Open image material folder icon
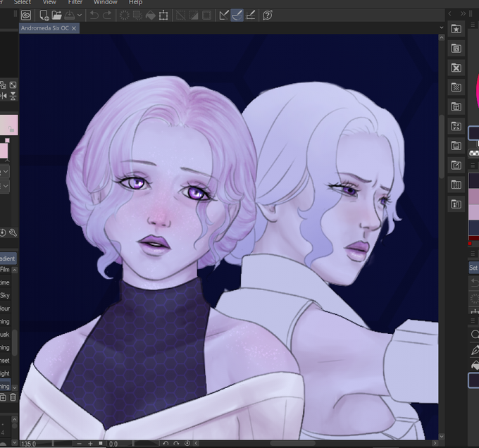This screenshot has width=479, height=448. pos(456,146)
